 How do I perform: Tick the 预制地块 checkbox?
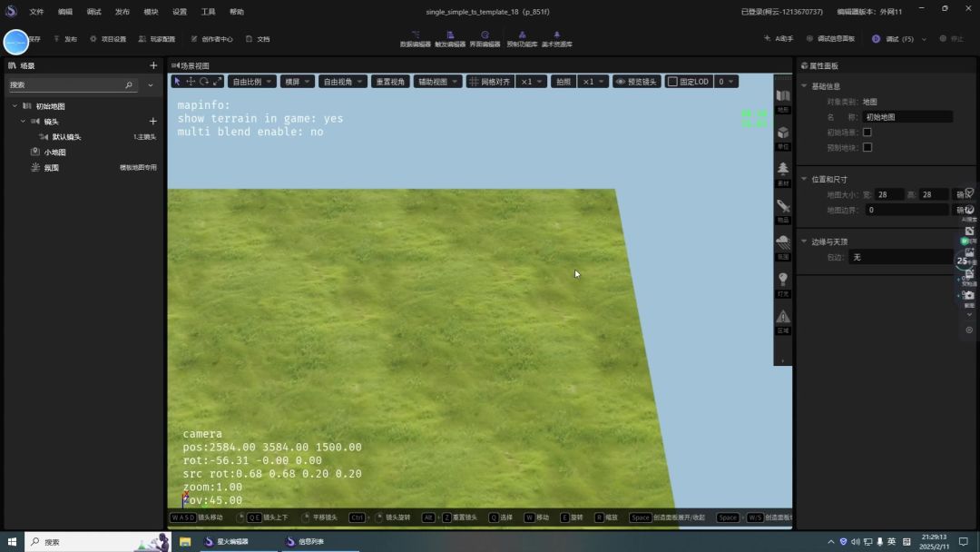pyautogui.click(x=867, y=147)
